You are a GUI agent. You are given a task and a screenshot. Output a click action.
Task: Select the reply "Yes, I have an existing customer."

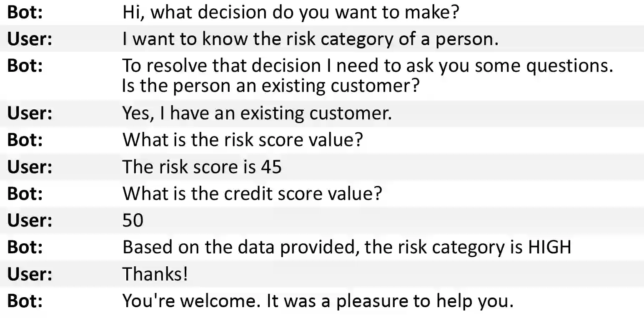[257, 114]
